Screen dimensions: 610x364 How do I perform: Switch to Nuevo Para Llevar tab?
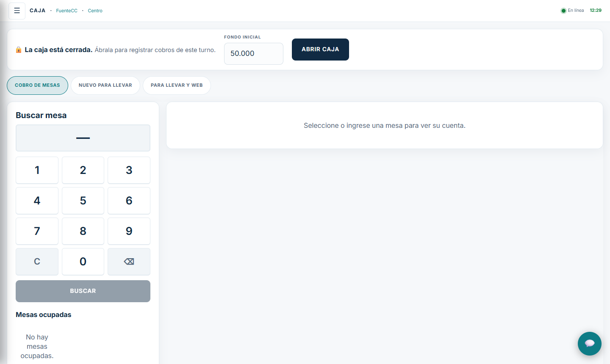105,85
